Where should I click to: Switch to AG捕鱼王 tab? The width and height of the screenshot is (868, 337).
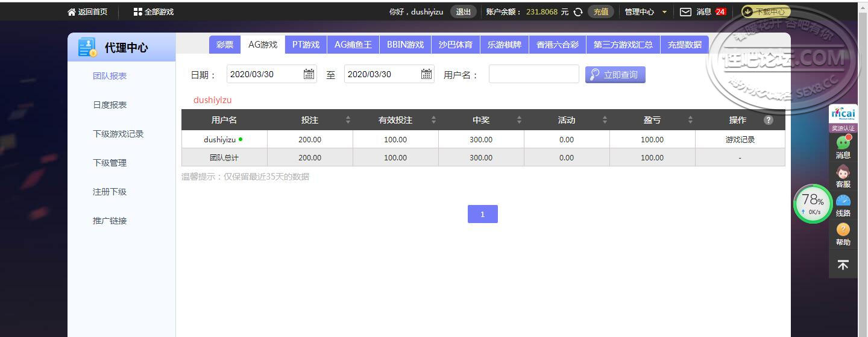[353, 45]
